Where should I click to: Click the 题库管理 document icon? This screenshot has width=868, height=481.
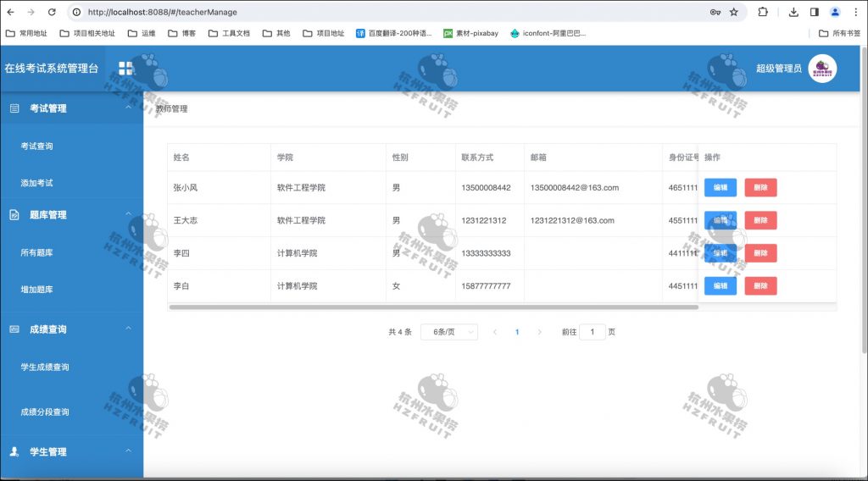[14, 215]
